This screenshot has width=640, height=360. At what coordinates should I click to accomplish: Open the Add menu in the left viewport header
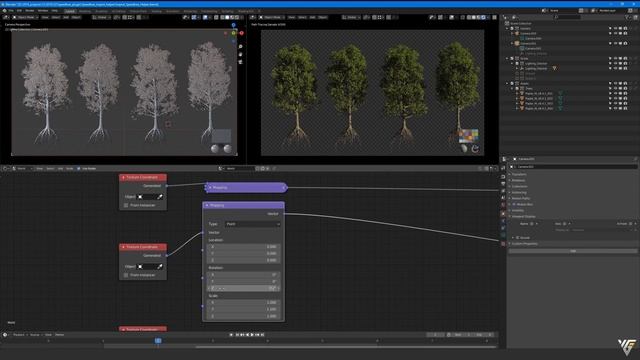tap(66, 17)
